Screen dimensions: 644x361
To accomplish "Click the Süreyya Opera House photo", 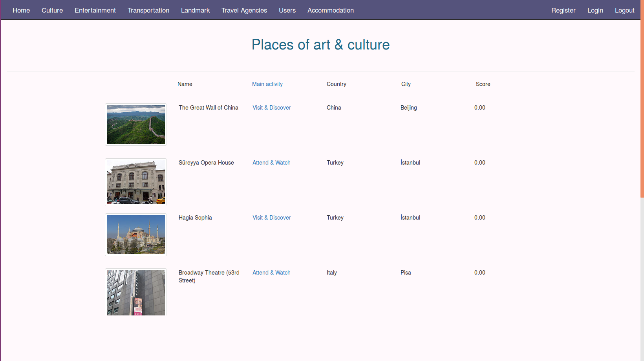I will pyautogui.click(x=136, y=182).
